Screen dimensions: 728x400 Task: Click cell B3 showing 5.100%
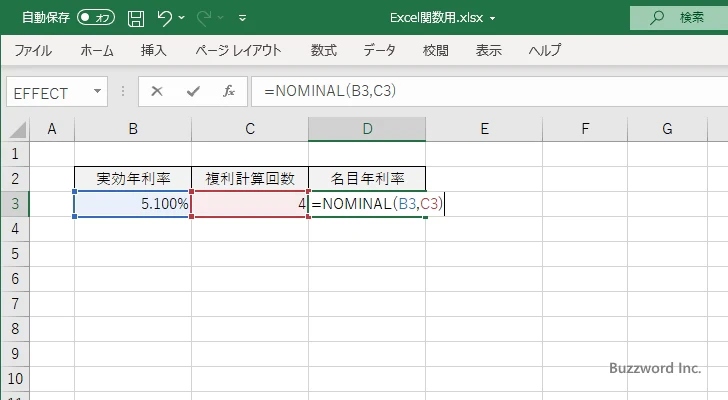tap(133, 204)
